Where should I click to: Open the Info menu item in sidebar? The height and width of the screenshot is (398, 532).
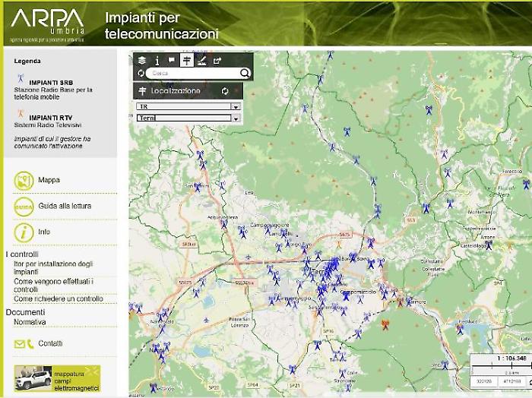44,232
